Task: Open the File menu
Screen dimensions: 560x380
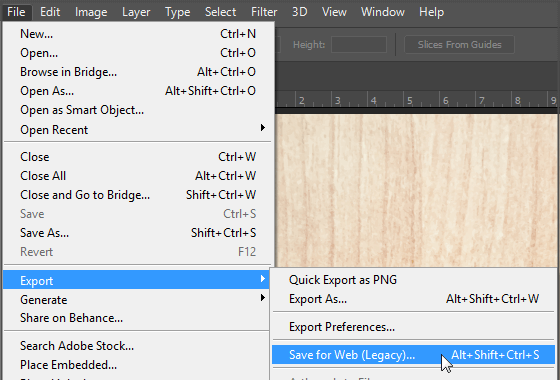Action: [16, 12]
